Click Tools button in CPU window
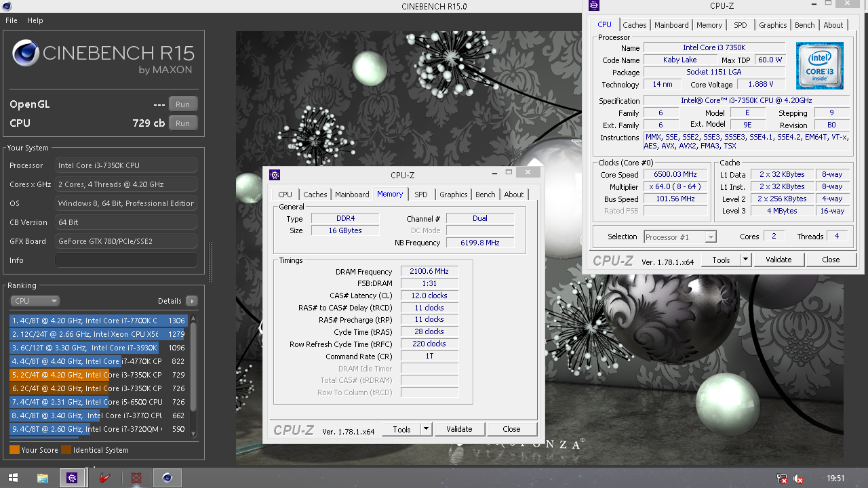 pyautogui.click(x=721, y=260)
